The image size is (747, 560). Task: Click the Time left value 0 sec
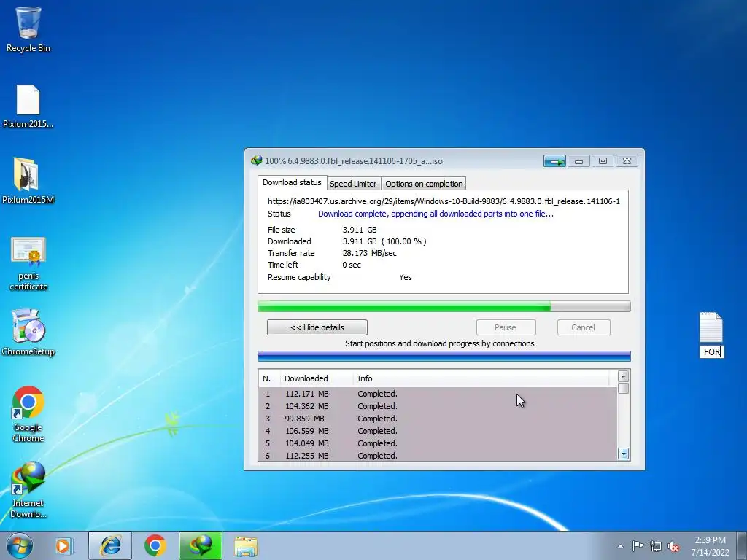coord(352,265)
